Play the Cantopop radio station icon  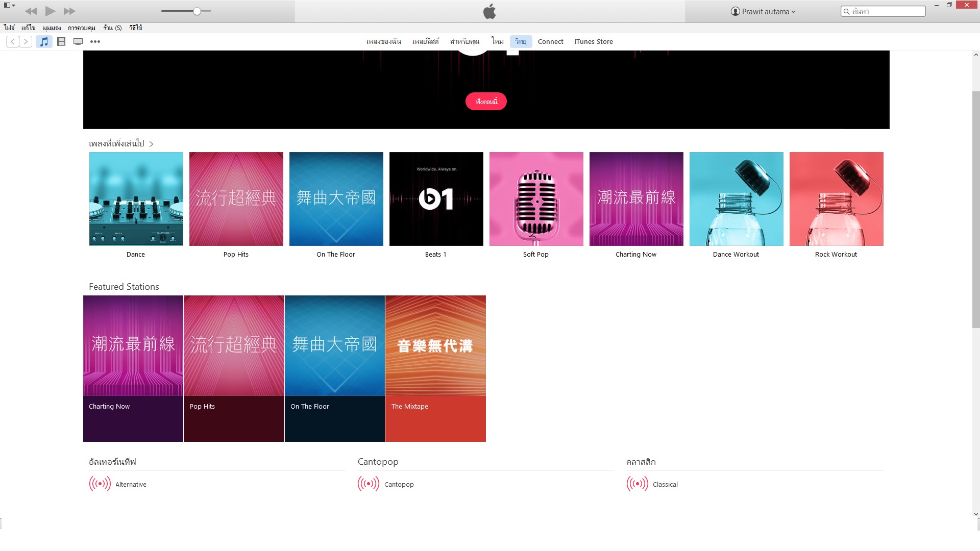point(369,483)
